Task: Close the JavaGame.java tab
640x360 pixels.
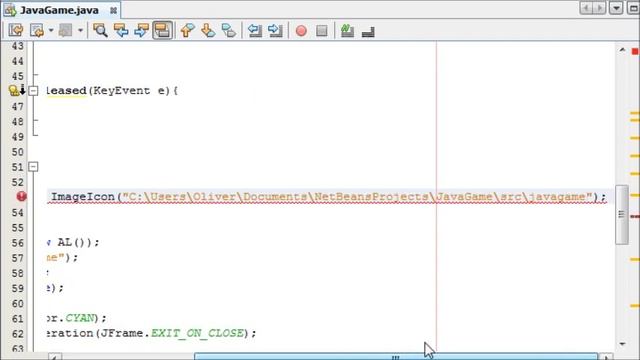Action: 113,11
